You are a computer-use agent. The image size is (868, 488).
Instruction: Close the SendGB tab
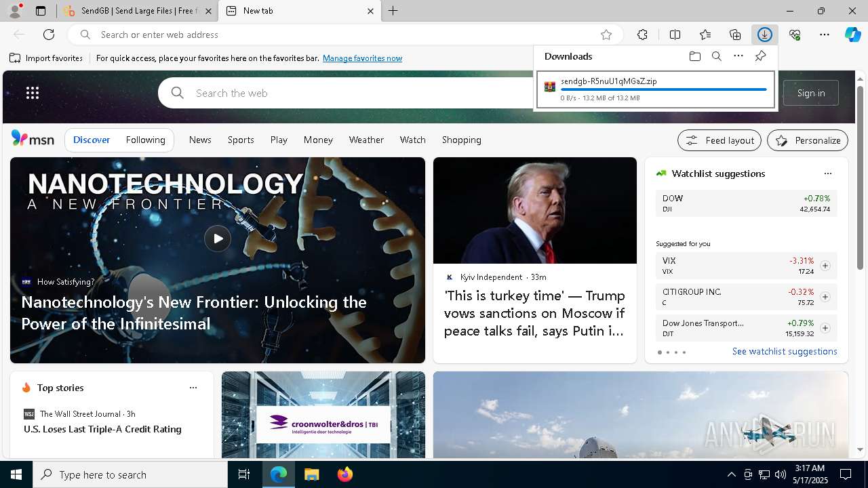click(x=209, y=11)
